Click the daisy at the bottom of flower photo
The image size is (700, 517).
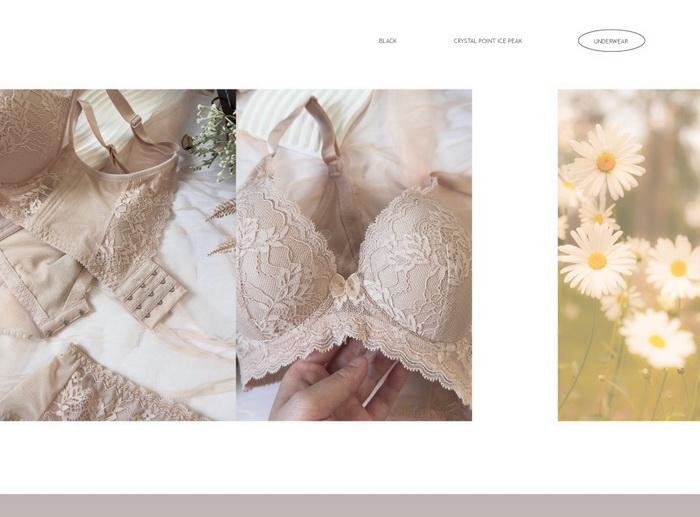tap(655, 340)
